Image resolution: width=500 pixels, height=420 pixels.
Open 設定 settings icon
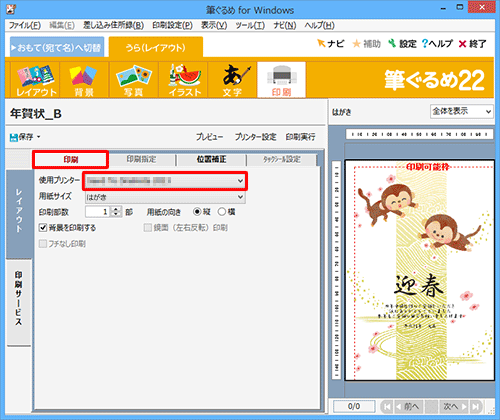click(x=402, y=44)
